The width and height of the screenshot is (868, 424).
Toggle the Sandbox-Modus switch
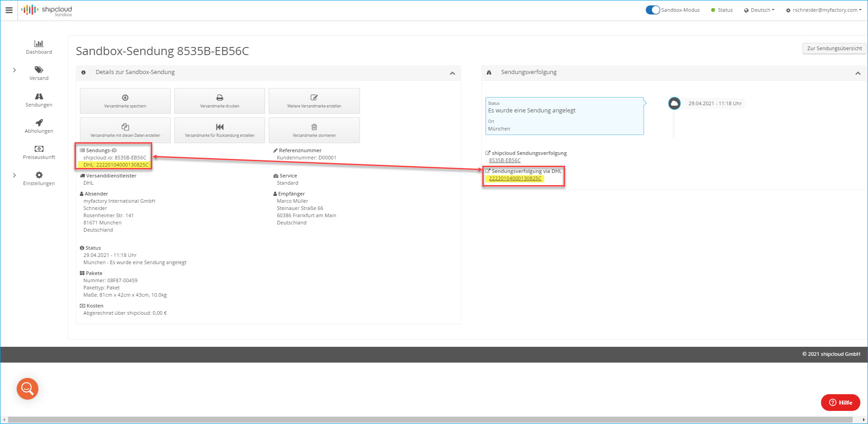coord(653,10)
